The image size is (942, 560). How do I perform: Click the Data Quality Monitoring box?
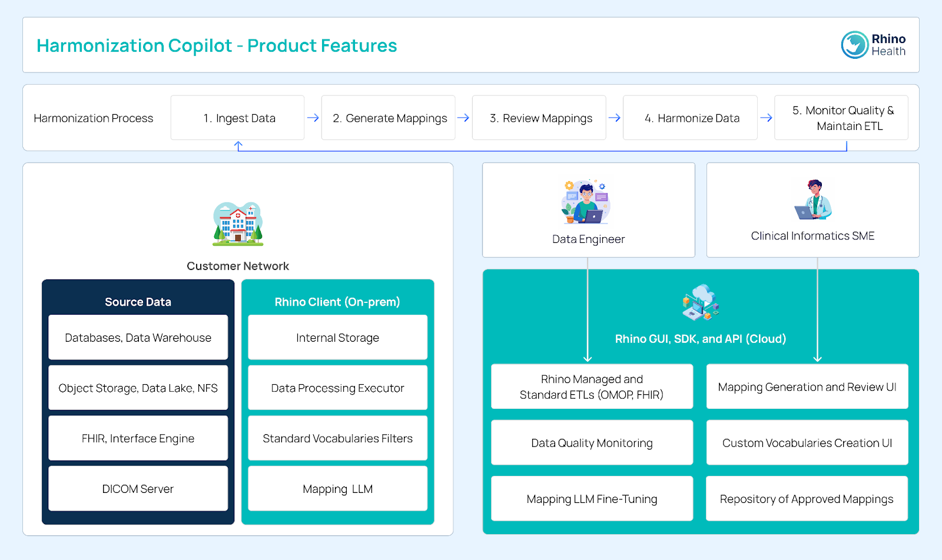click(592, 442)
